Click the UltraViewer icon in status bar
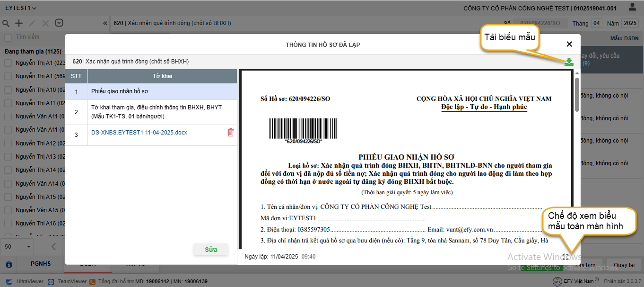This screenshot has width=644, height=287. click(9, 281)
